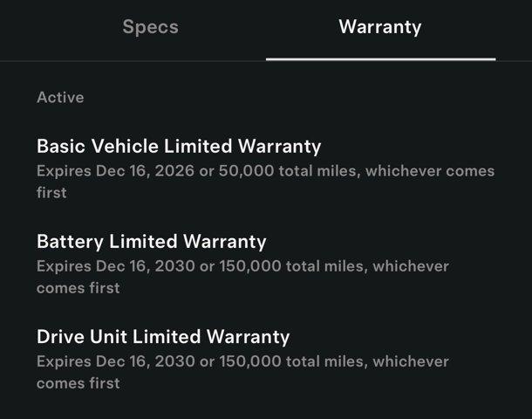Screen dimensions: 532x419
Task: Switch to the Specs tab
Action: [150, 26]
